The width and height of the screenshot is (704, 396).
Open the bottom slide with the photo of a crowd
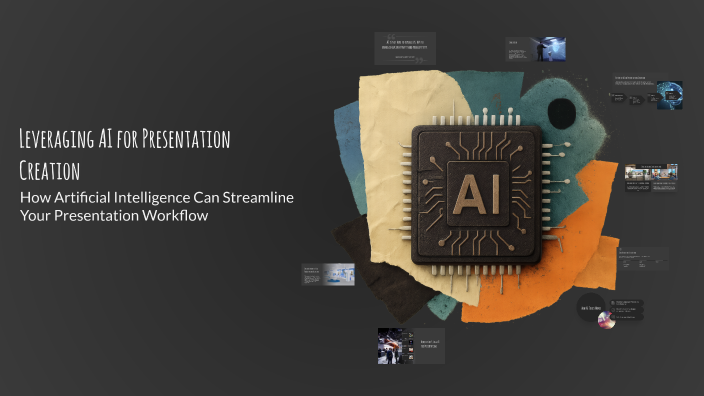[x=411, y=346]
